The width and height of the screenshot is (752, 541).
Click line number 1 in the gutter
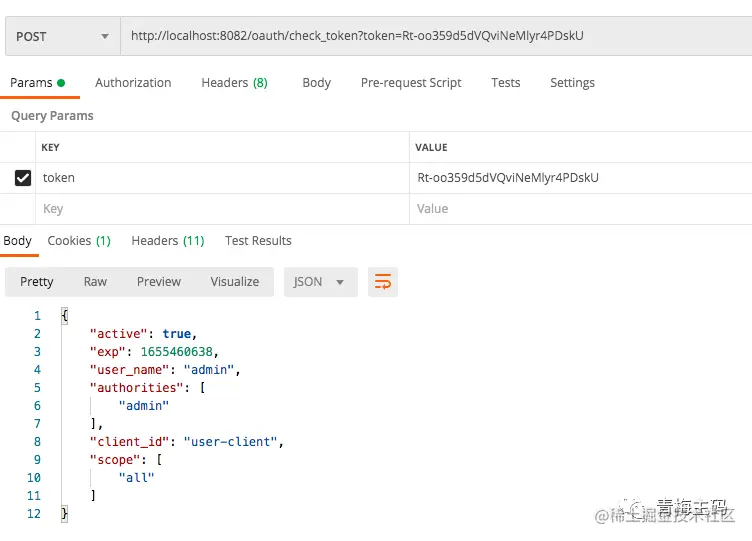[37, 316]
